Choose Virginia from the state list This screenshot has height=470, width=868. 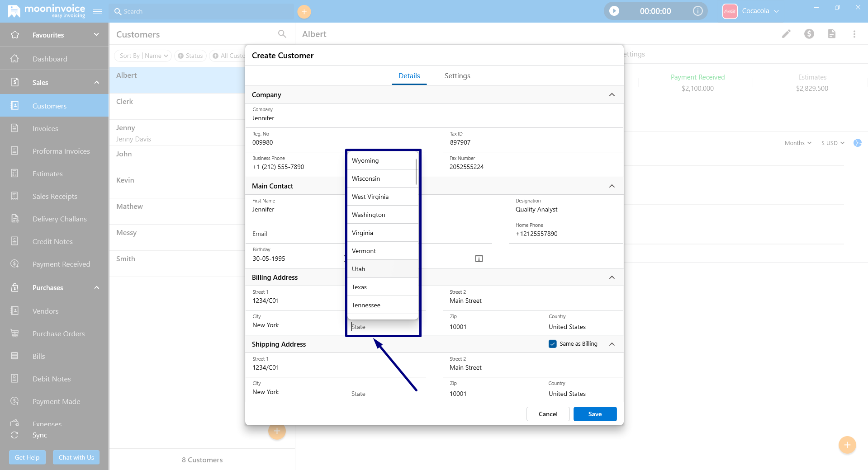click(383, 233)
